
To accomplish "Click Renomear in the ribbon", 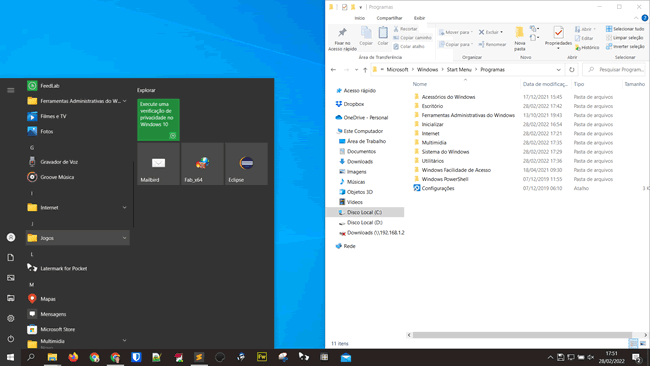I will click(492, 44).
